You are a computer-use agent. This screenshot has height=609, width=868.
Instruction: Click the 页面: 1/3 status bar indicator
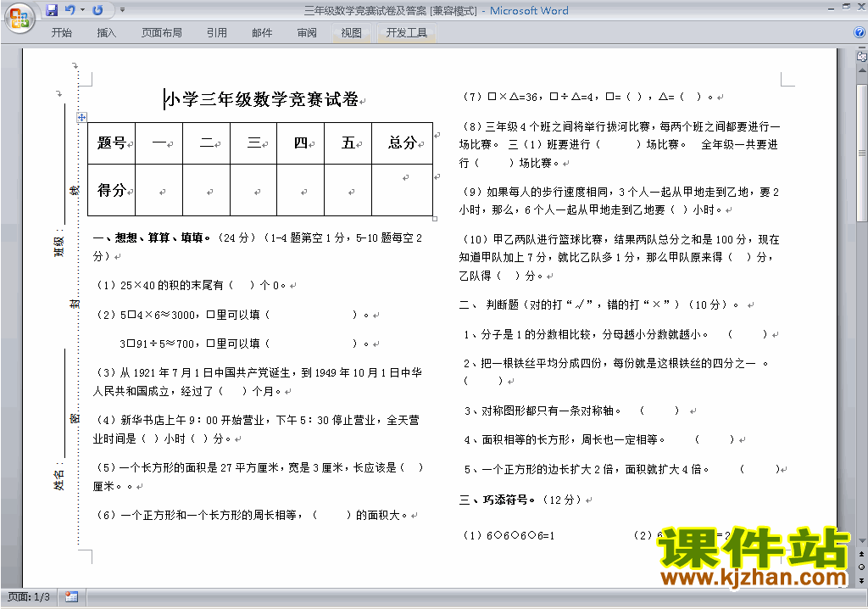[29, 597]
